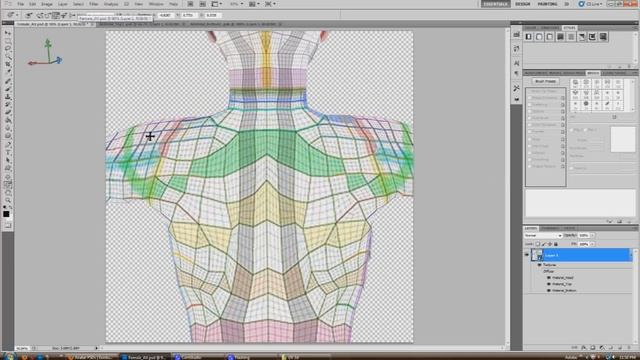
Task: Open Mini Bridge from application bar
Action: pyautogui.click(x=202, y=4)
